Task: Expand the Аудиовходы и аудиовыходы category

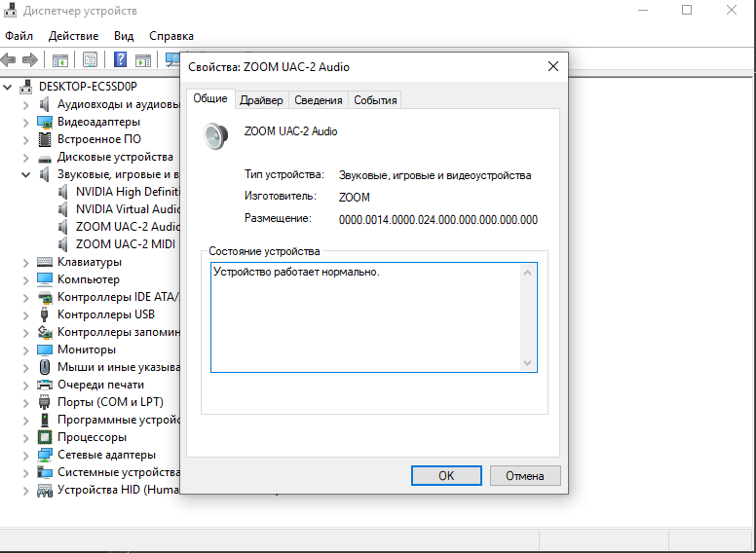Action: tap(26, 104)
